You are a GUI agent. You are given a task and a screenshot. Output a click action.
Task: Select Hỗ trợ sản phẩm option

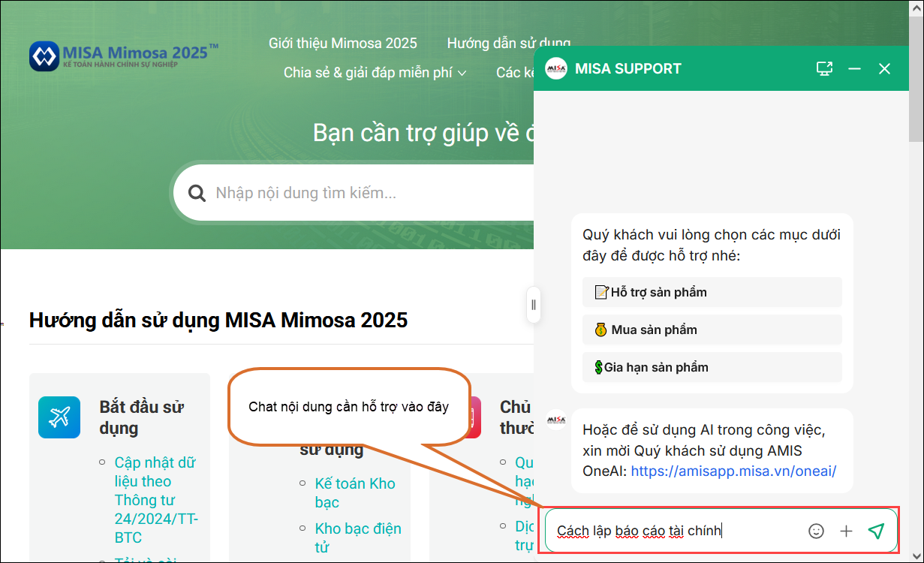(712, 292)
